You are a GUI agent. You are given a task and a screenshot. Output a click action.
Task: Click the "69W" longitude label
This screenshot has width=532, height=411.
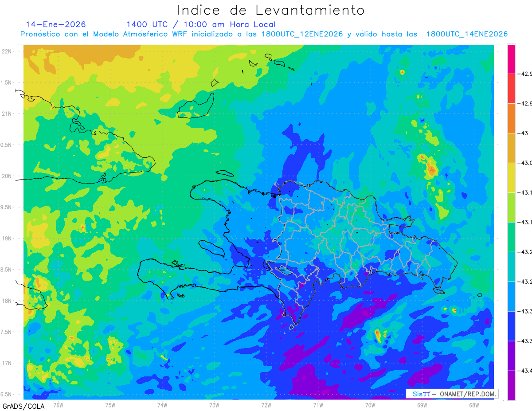[422, 405]
